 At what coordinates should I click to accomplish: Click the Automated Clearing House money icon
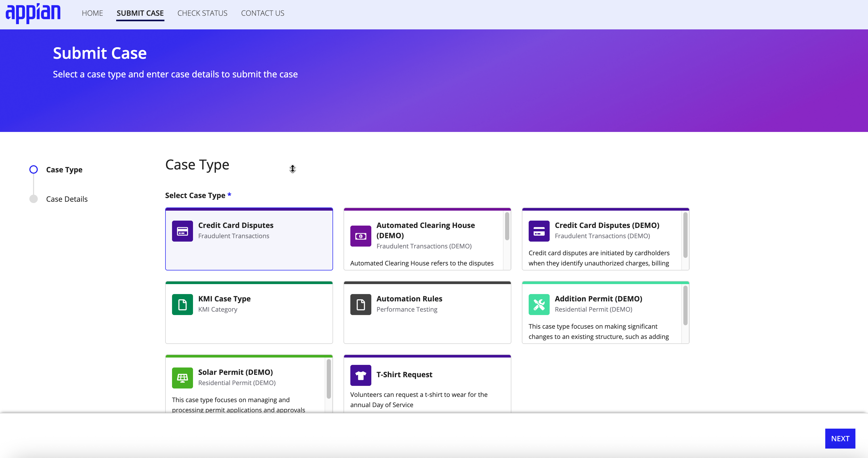pos(361,236)
